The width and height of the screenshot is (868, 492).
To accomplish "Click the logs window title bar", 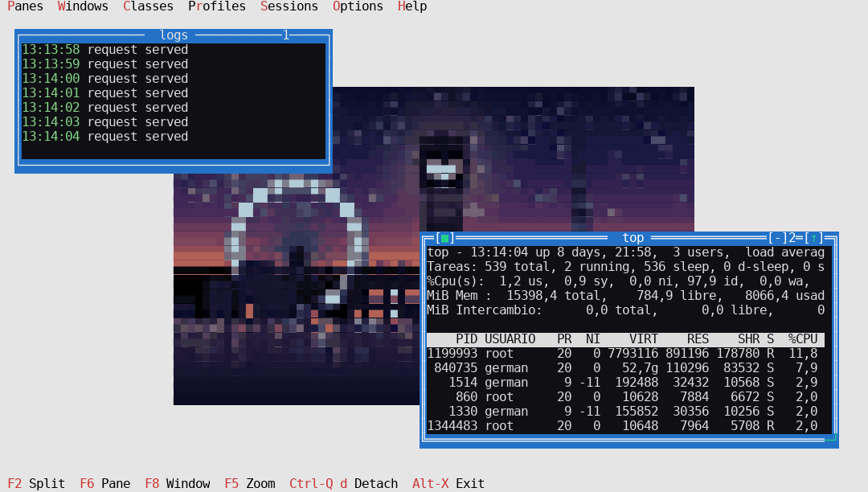I will (174, 35).
